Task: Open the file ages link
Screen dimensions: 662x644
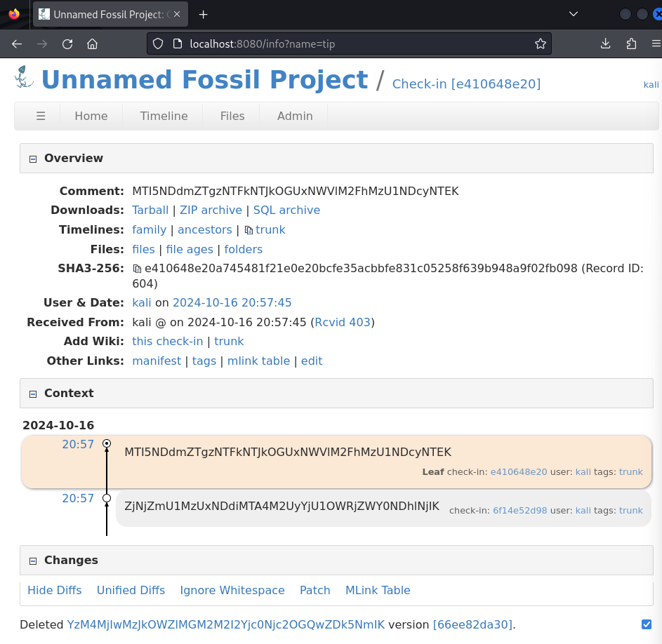Action: (190, 250)
